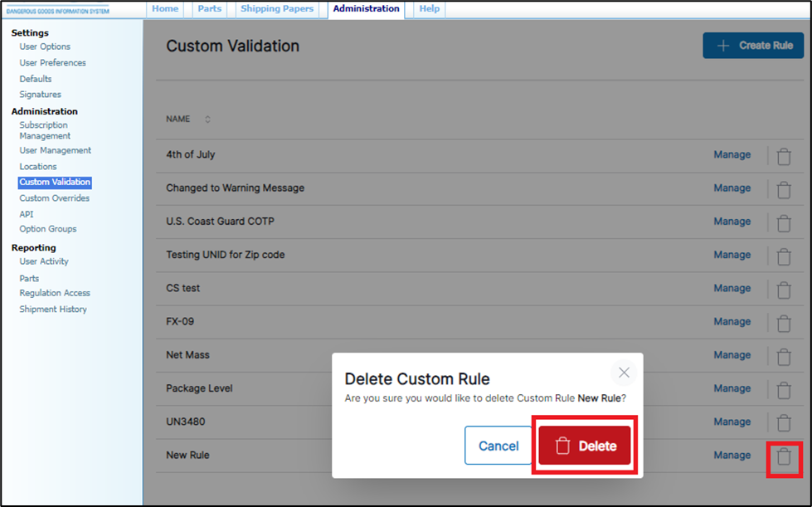Confirm with the red Delete button
The width and height of the screenshot is (812, 507).
point(585,446)
